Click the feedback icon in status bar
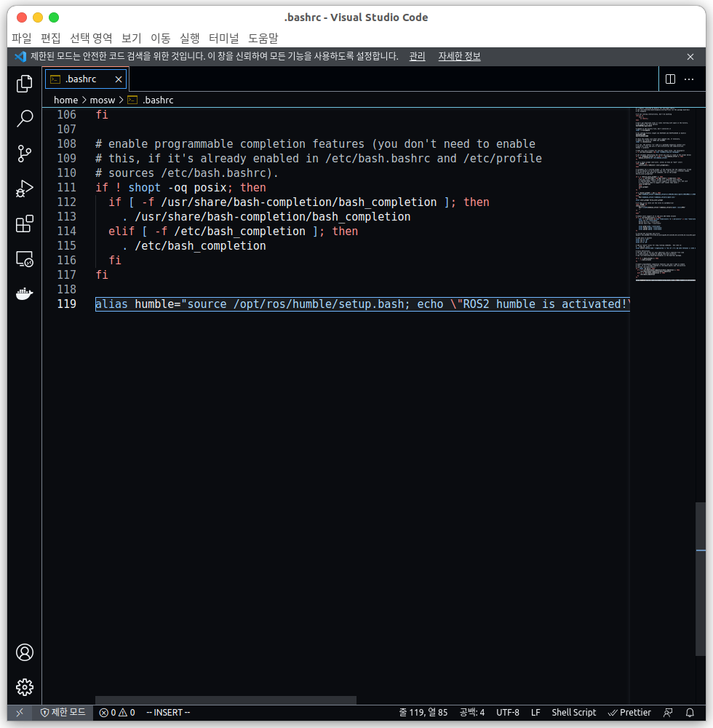713x728 pixels. tap(668, 712)
